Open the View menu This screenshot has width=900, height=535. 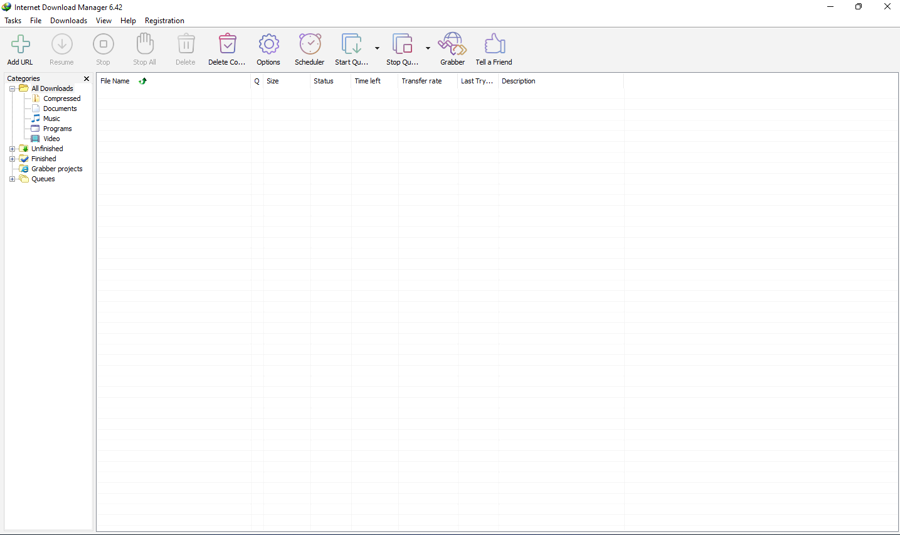(103, 21)
